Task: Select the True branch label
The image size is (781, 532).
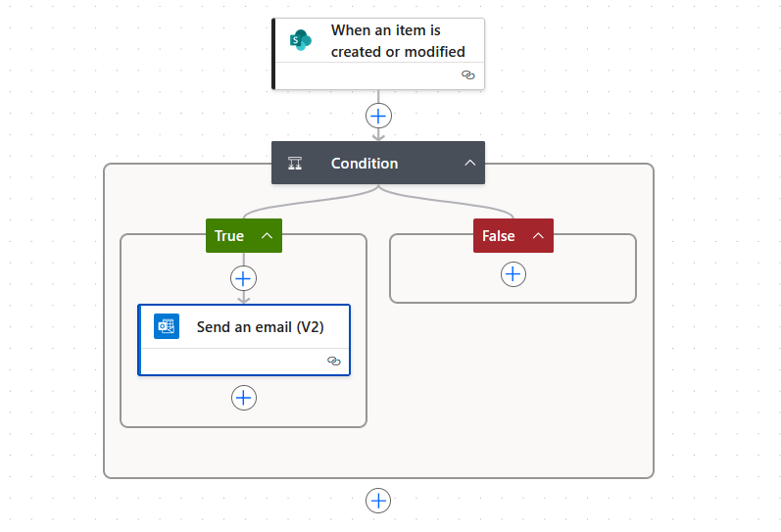Action: 229,235
